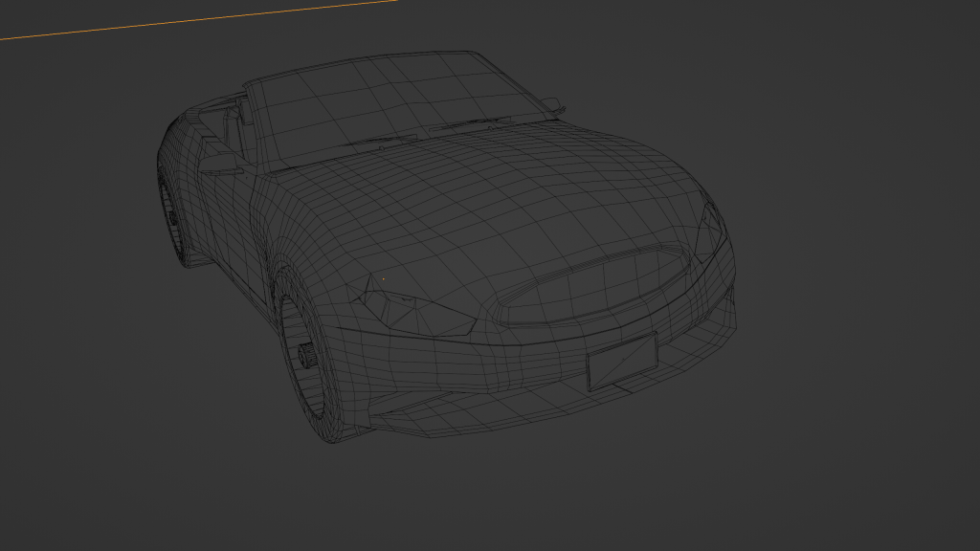Select the rear wheel behind the door
Screen dimensions: 980x551
point(172,218)
